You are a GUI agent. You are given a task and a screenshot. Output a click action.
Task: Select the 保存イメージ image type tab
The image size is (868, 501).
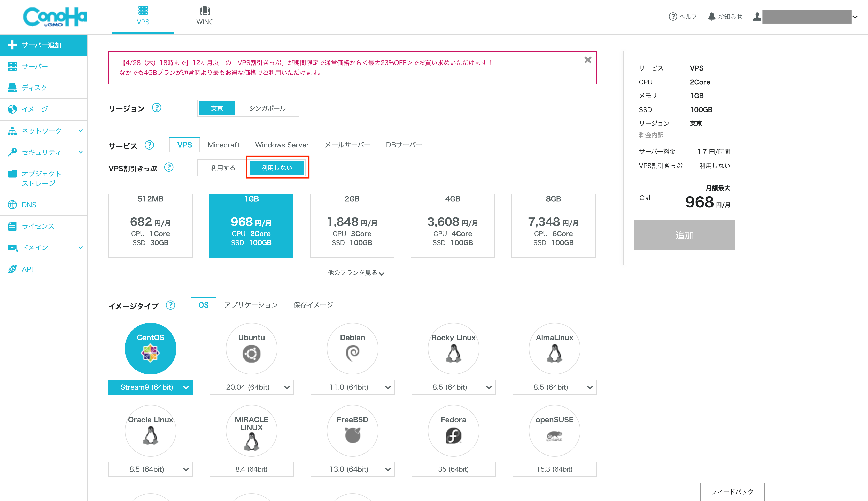(313, 305)
